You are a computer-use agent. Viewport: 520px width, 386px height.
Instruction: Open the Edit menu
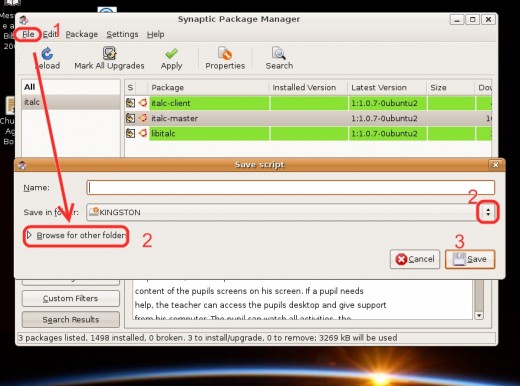click(x=50, y=34)
